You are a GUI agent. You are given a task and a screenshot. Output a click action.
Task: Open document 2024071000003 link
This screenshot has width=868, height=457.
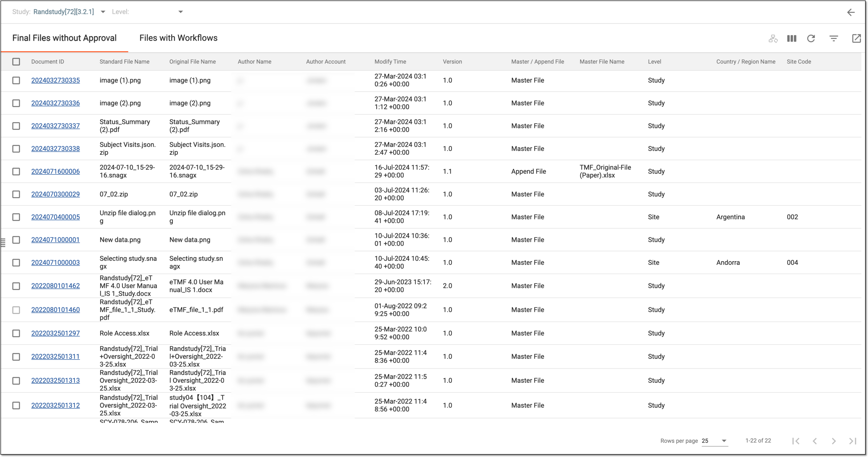56,263
